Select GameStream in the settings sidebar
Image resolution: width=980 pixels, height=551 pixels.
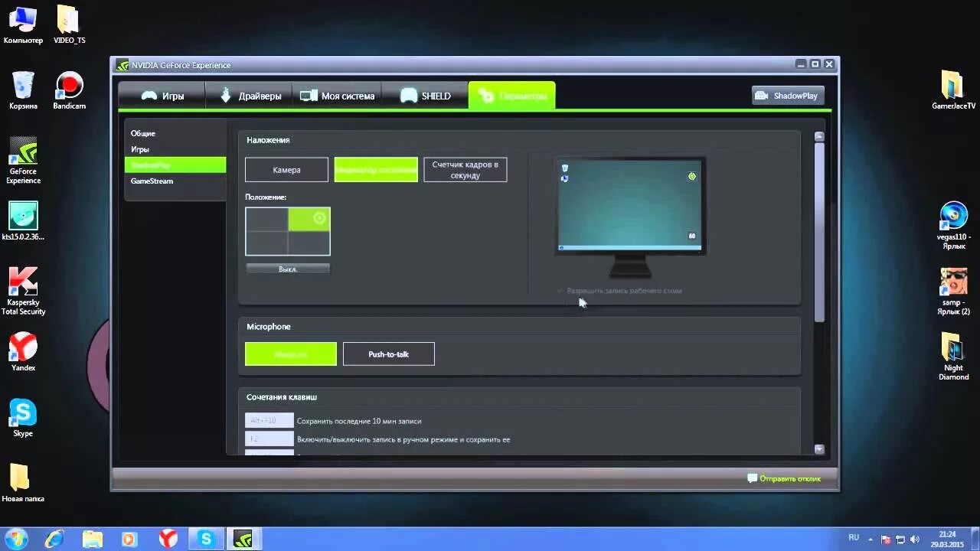pos(152,181)
